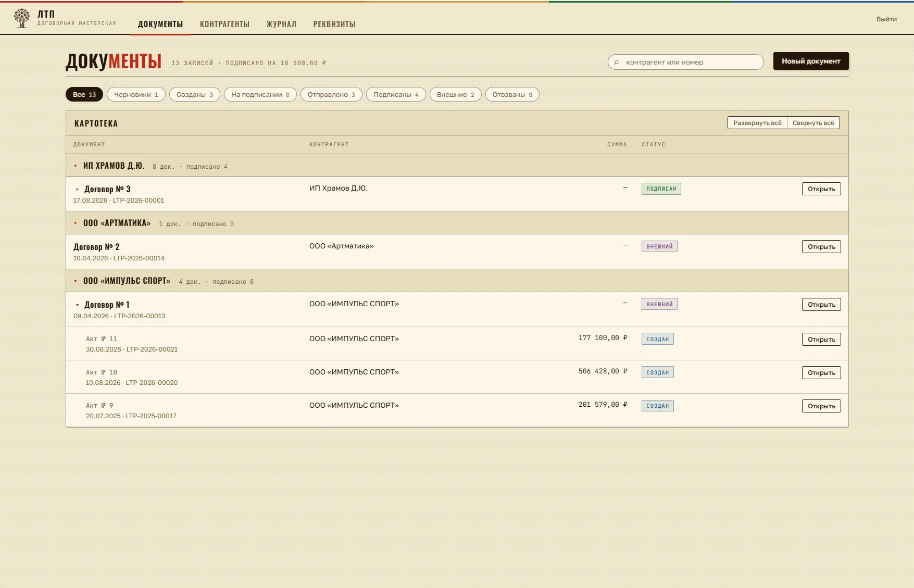Viewport: 914px width, 588px height.
Task: Click the ЛТП tree logo icon
Action: pyautogui.click(x=22, y=18)
